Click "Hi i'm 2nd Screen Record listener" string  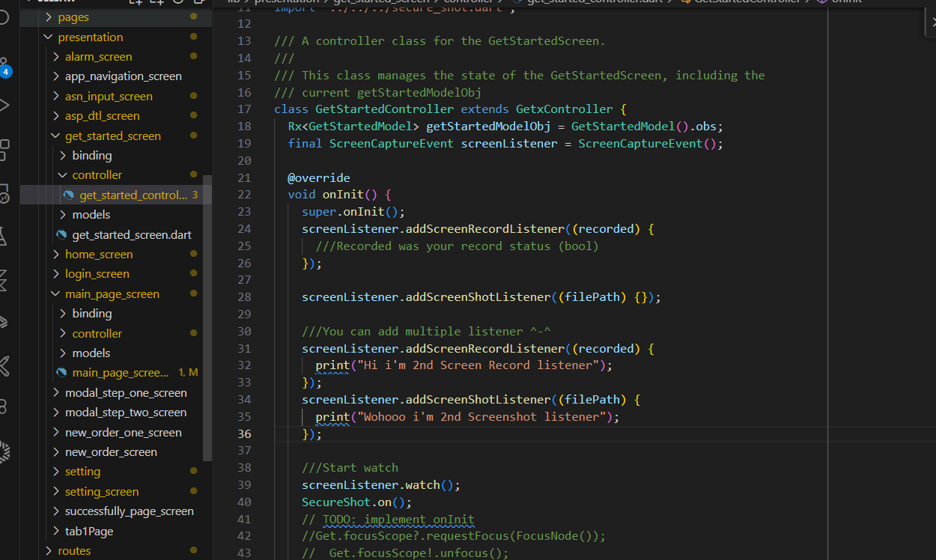pyautogui.click(x=478, y=365)
